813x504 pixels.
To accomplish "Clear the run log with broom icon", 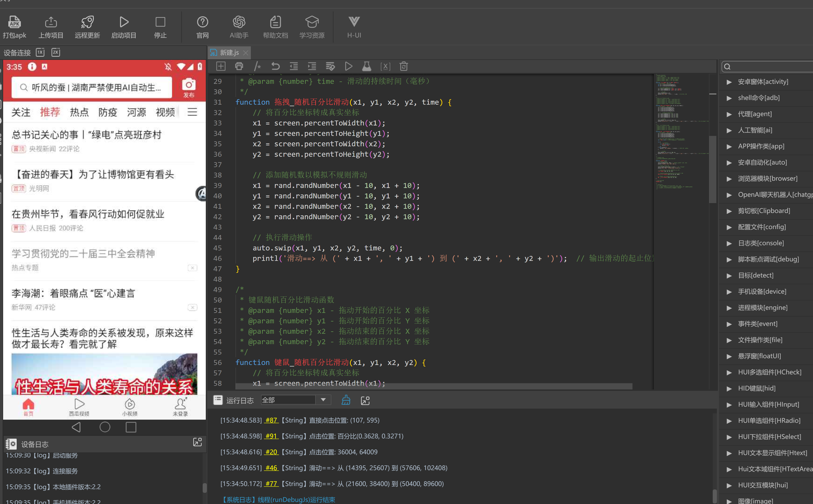I will tap(346, 400).
